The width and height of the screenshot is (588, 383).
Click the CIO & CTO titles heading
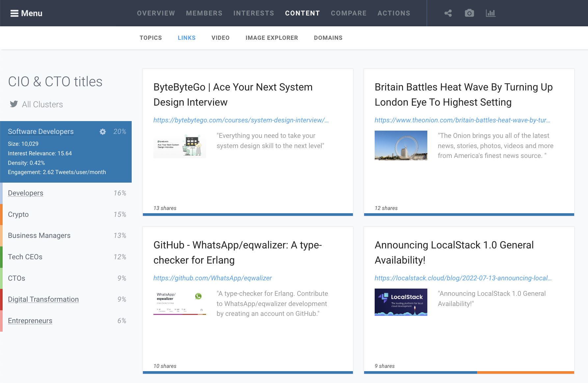[x=55, y=82]
